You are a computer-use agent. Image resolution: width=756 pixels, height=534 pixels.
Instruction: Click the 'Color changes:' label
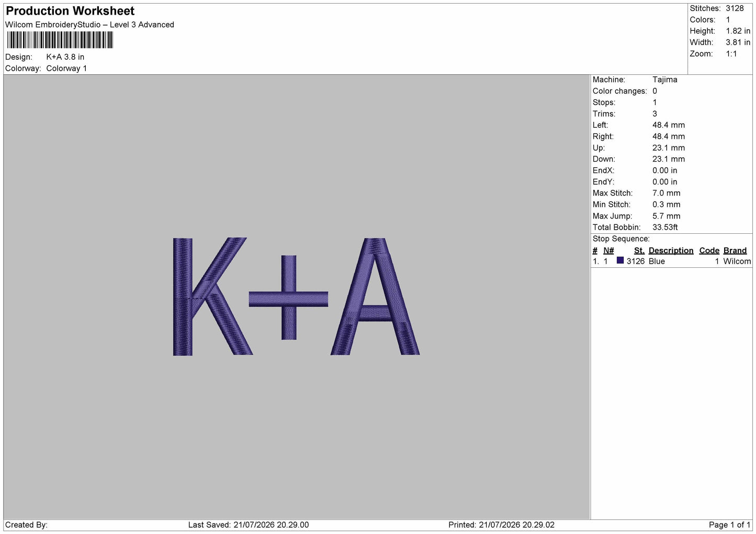click(619, 91)
